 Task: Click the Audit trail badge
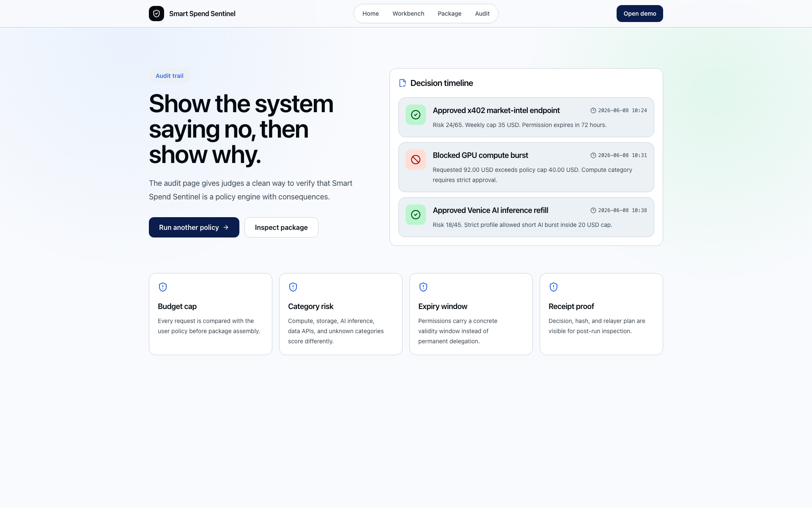click(169, 76)
